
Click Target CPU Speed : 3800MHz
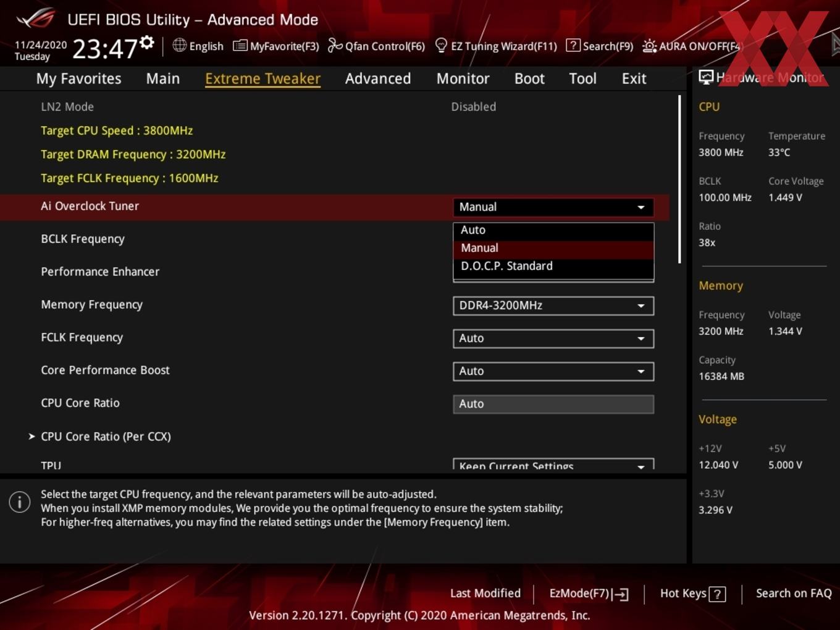click(x=117, y=130)
